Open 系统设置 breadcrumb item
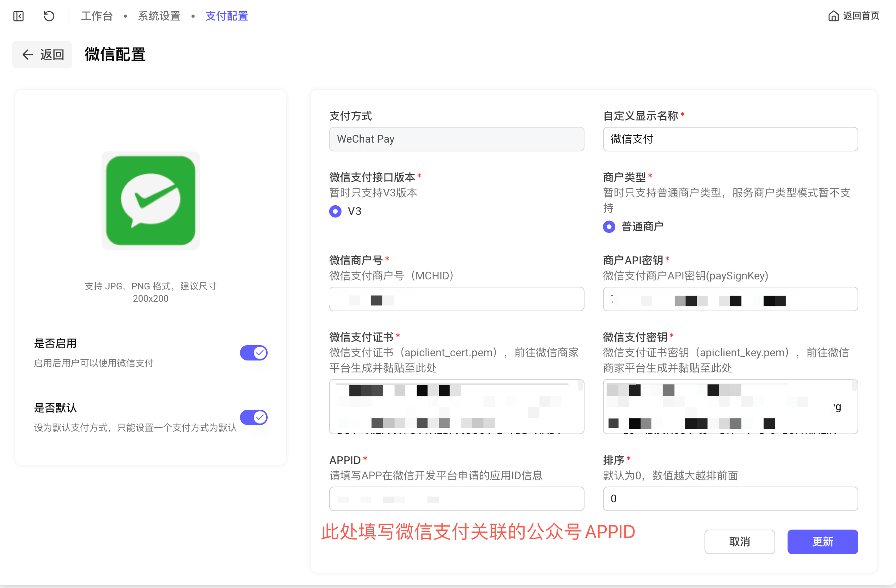The image size is (896, 588). (x=159, y=16)
